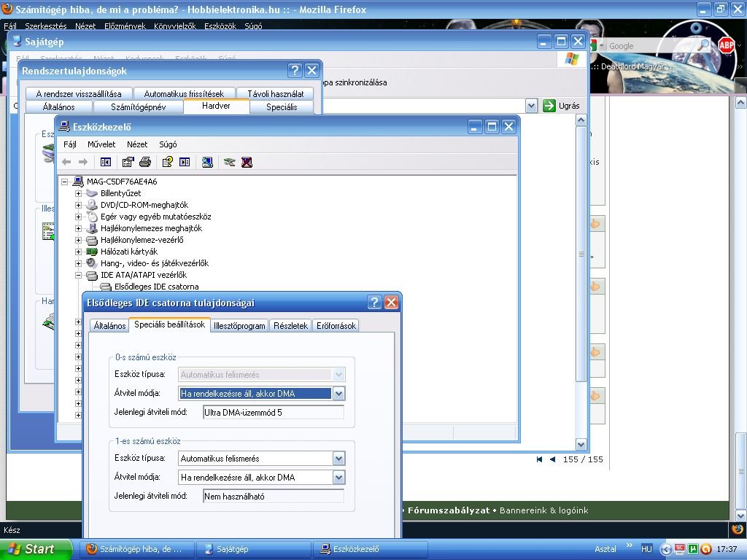Click the Hang-, video- és játékvezérlők icon
Viewport: 747px width, 560px height.
(91, 263)
